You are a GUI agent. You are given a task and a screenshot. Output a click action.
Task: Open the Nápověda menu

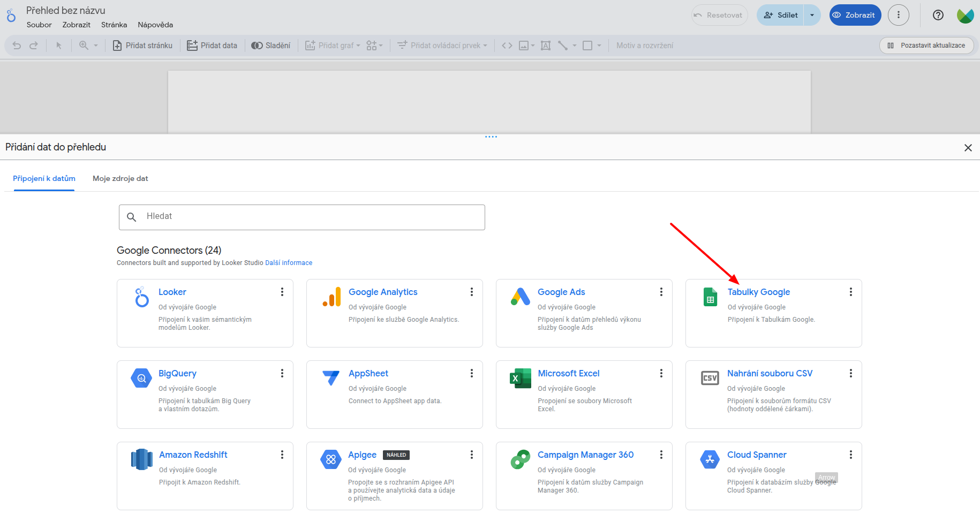(155, 25)
